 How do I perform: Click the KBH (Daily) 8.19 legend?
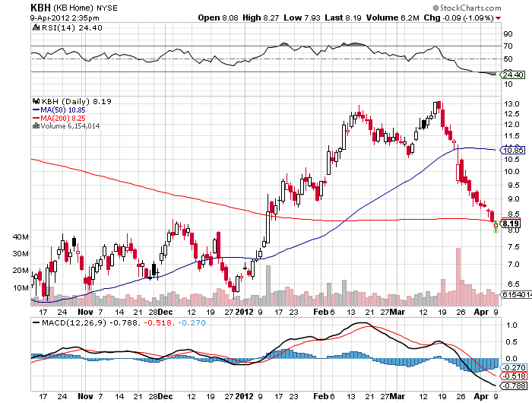tap(76, 101)
